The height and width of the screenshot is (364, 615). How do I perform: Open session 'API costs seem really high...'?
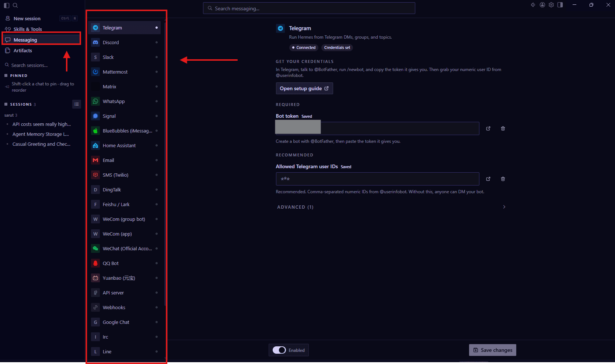(x=42, y=124)
